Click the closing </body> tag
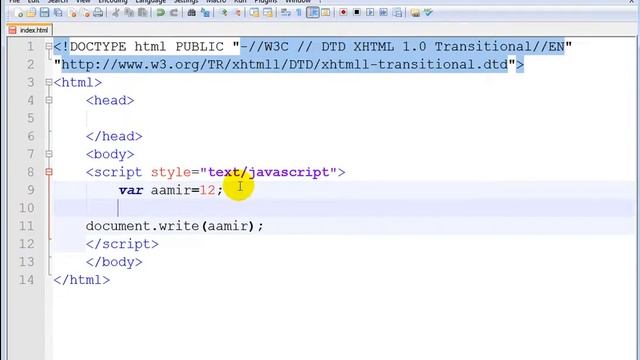 114,262
